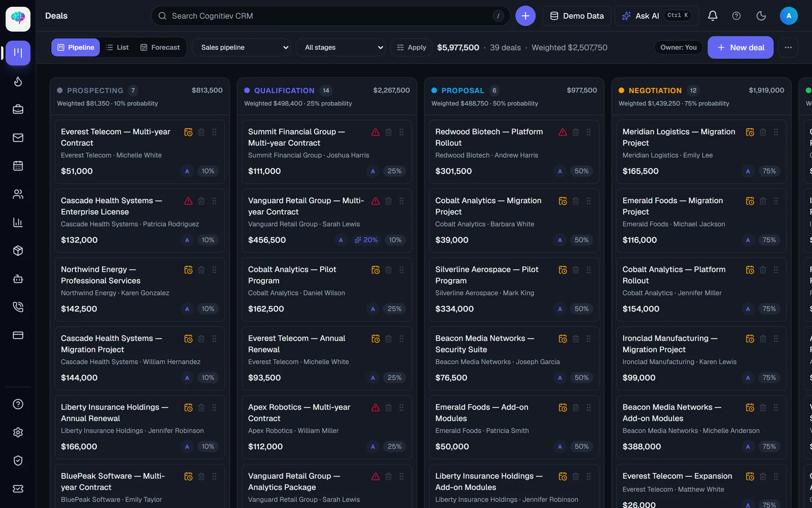This screenshot has height=508, width=812.
Task: Open the user avatar menu
Action: pyautogui.click(x=789, y=16)
